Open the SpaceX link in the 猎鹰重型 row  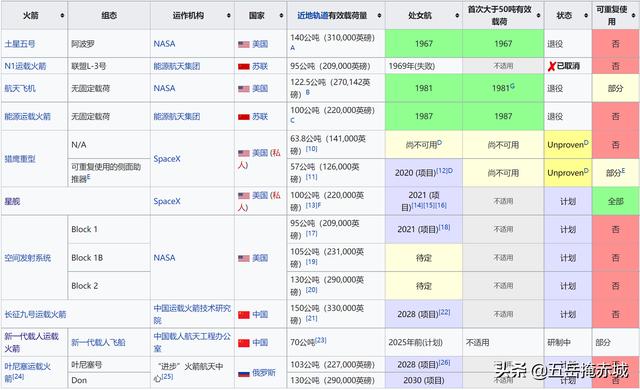[167, 159]
